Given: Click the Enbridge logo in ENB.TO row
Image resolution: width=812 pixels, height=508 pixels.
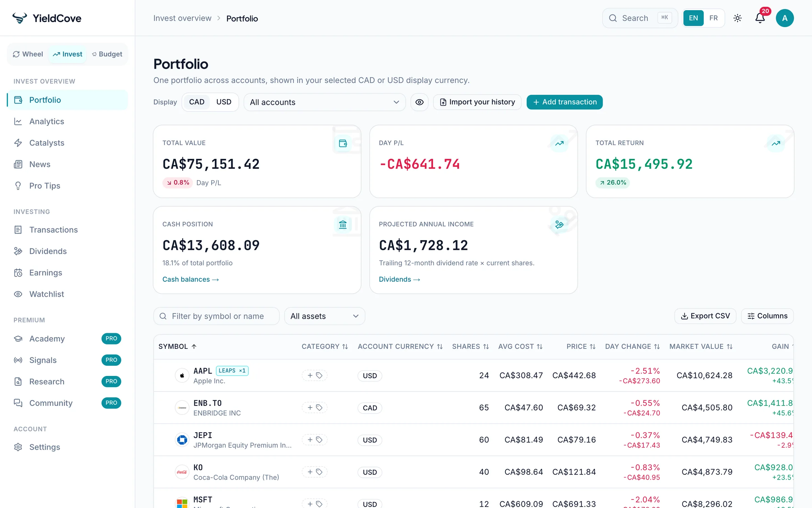Looking at the screenshot, I should pyautogui.click(x=182, y=407).
